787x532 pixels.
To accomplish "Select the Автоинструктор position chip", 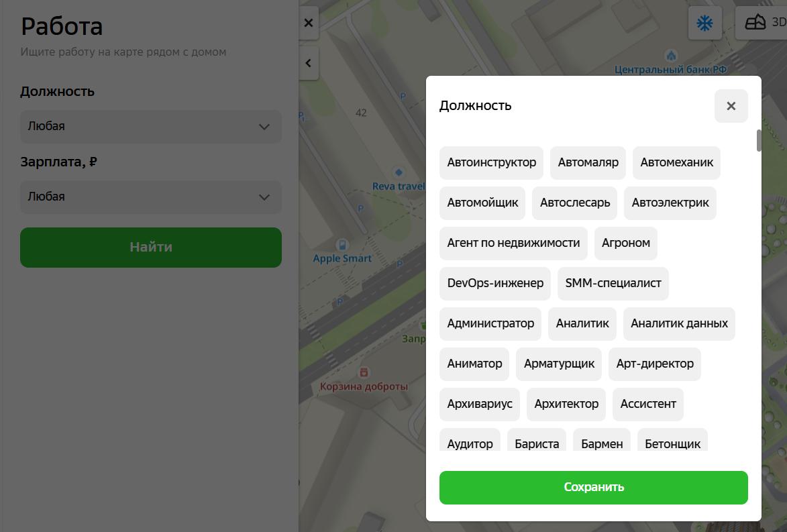I will click(x=492, y=163).
